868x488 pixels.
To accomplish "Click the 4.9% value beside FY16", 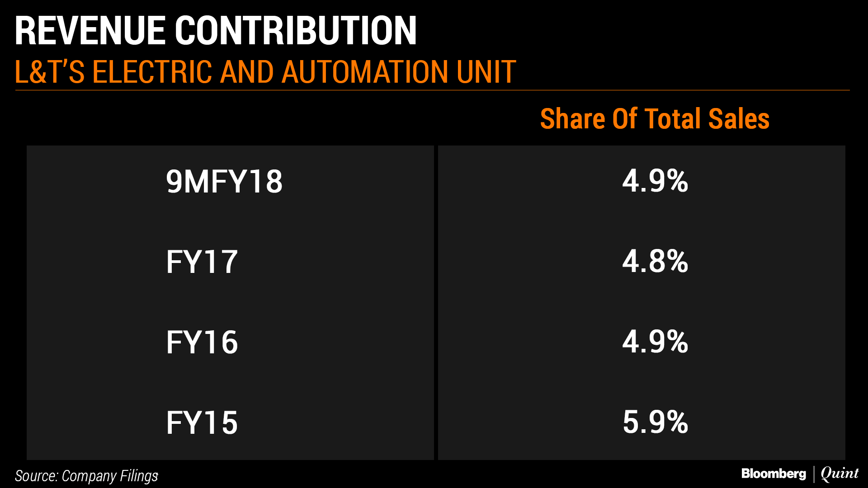I will point(655,342).
